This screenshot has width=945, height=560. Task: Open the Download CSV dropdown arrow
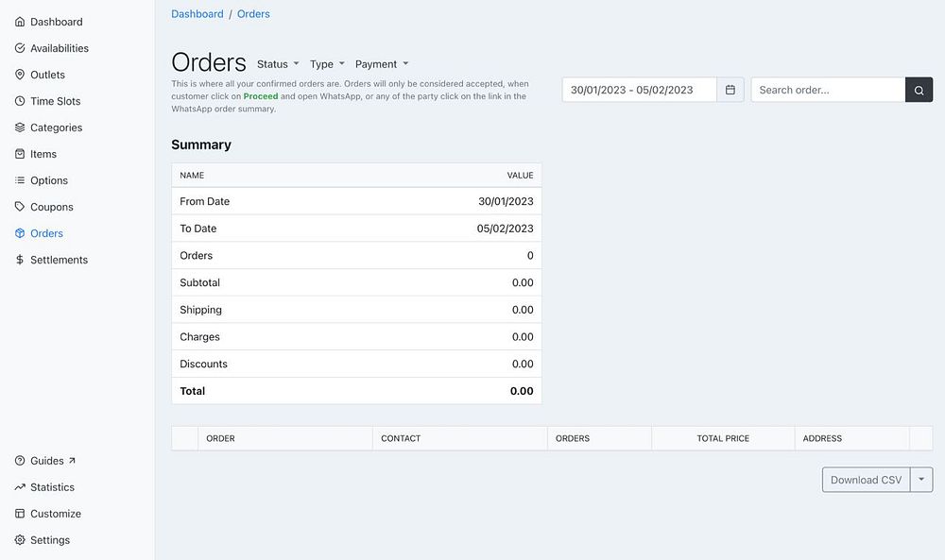921,480
